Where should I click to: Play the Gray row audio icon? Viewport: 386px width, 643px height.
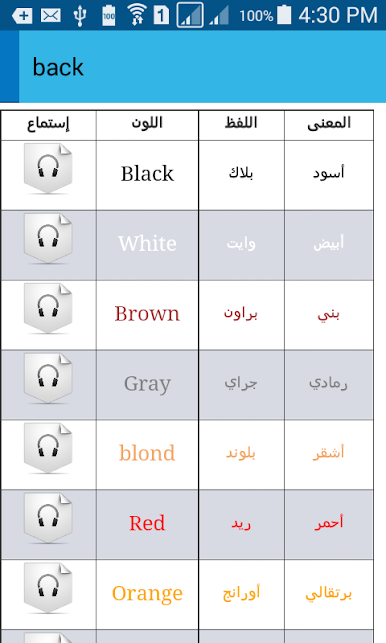point(48,379)
